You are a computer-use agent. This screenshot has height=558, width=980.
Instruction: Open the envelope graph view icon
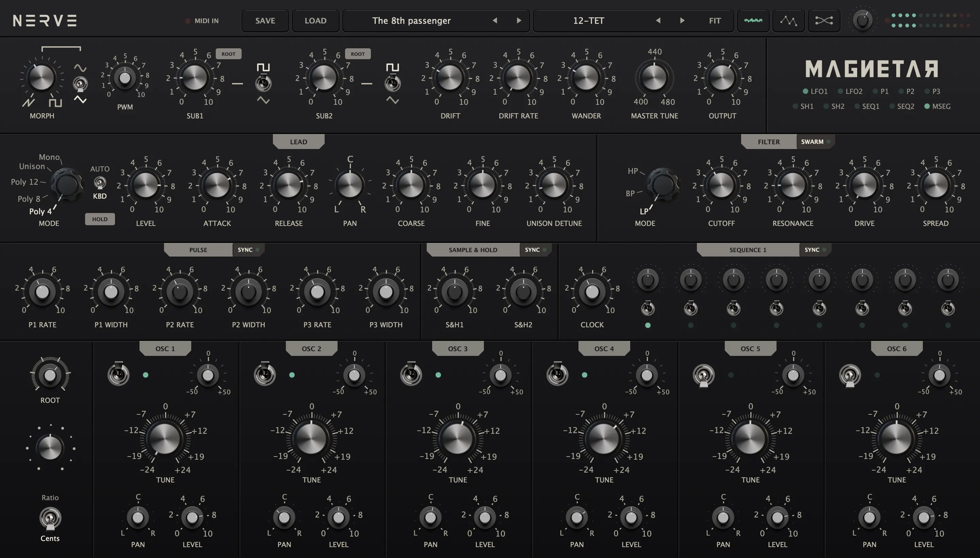click(788, 21)
